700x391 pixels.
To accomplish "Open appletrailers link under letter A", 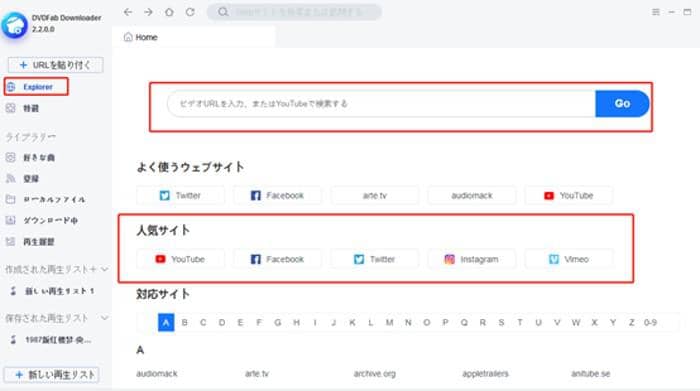I will 485,374.
